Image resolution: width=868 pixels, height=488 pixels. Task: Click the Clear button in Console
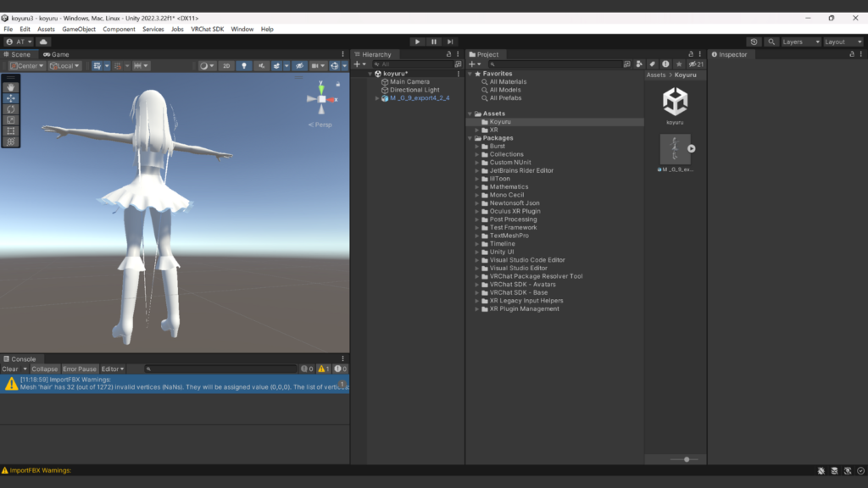10,369
